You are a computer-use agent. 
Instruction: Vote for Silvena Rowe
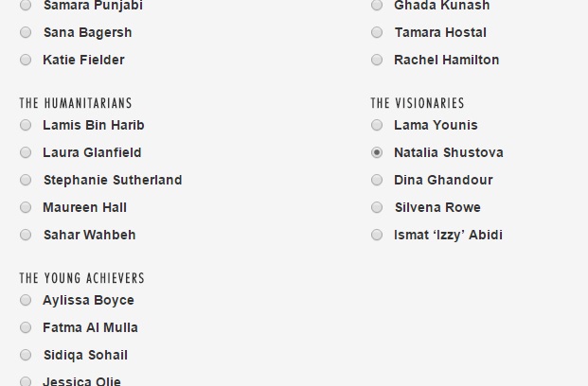click(377, 207)
